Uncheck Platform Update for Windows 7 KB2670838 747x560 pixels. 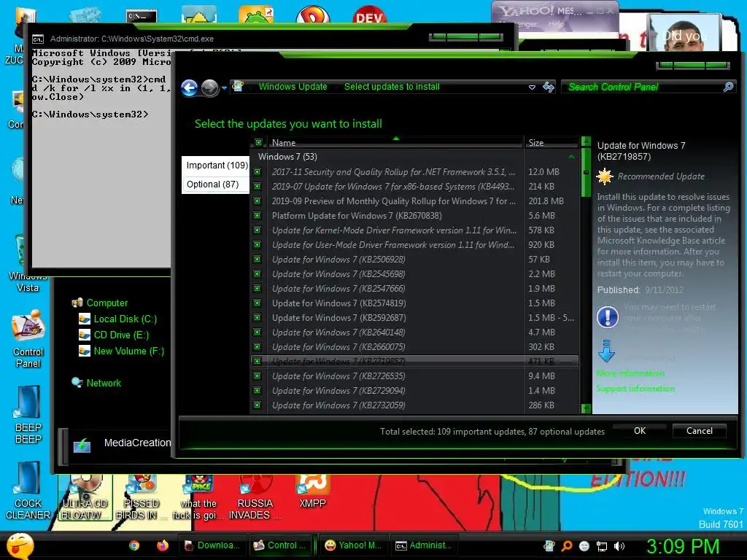coord(258,216)
